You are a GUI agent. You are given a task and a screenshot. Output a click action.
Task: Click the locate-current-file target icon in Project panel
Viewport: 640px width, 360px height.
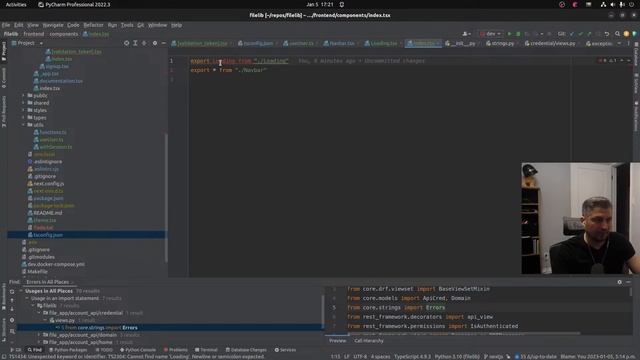[127, 43]
